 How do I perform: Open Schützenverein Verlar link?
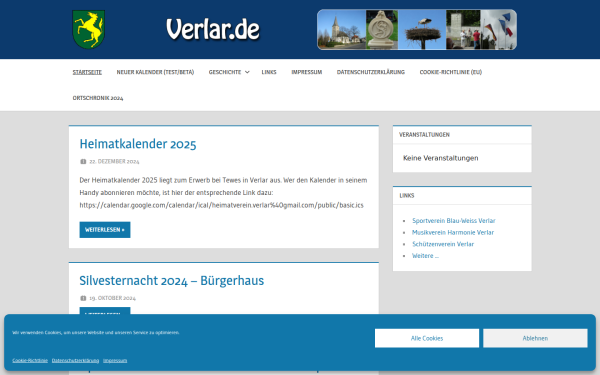[x=443, y=244]
